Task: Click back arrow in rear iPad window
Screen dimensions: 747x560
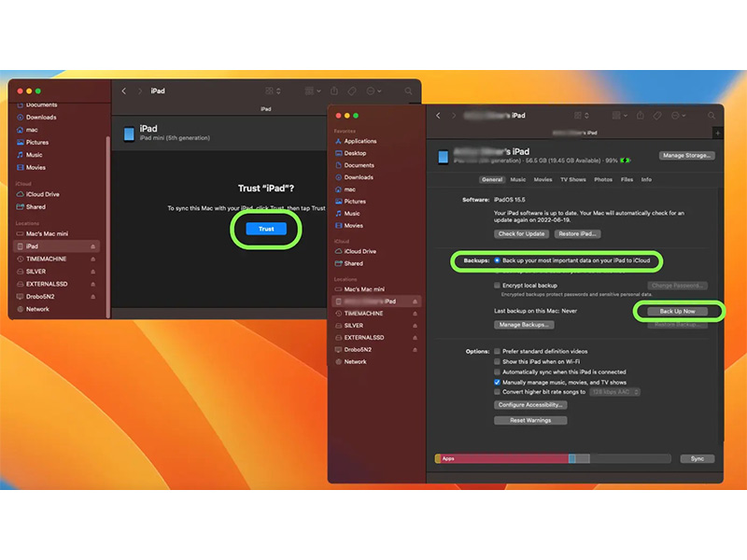Action: point(124,91)
